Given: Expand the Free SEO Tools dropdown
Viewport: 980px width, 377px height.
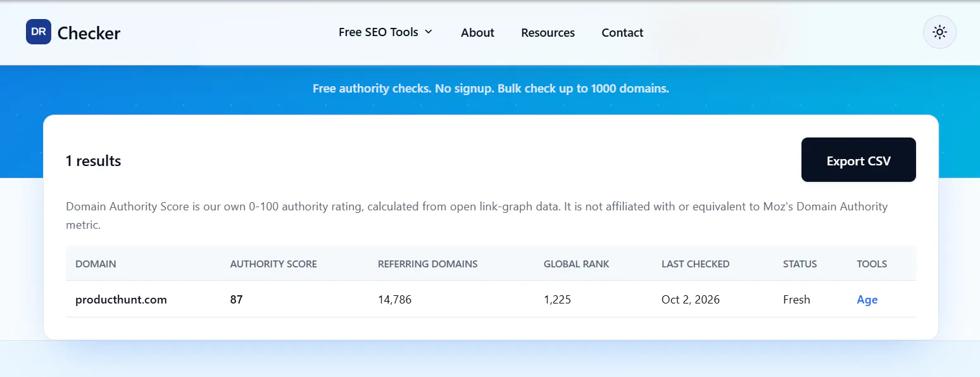Looking at the screenshot, I should coord(386,32).
